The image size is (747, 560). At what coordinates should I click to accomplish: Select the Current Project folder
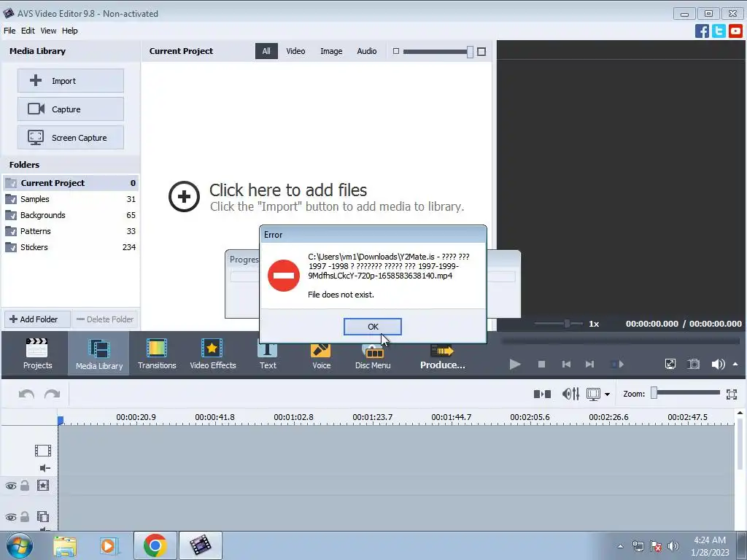[71, 183]
